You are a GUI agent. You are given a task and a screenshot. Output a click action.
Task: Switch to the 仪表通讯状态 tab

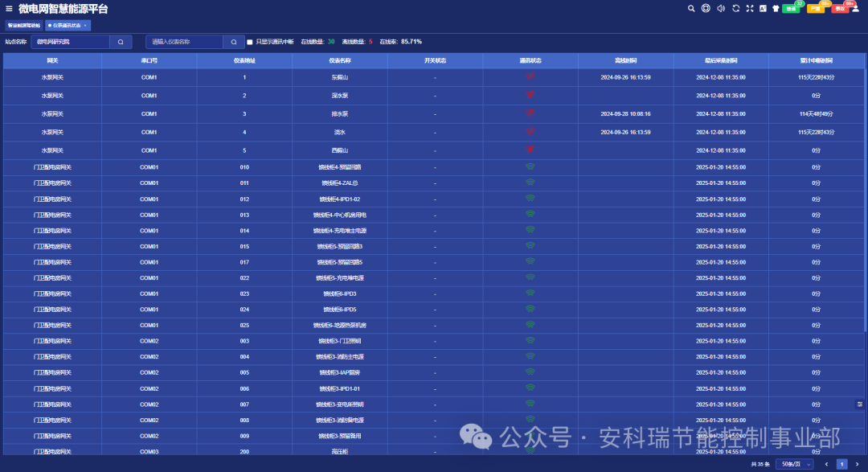[x=67, y=26]
